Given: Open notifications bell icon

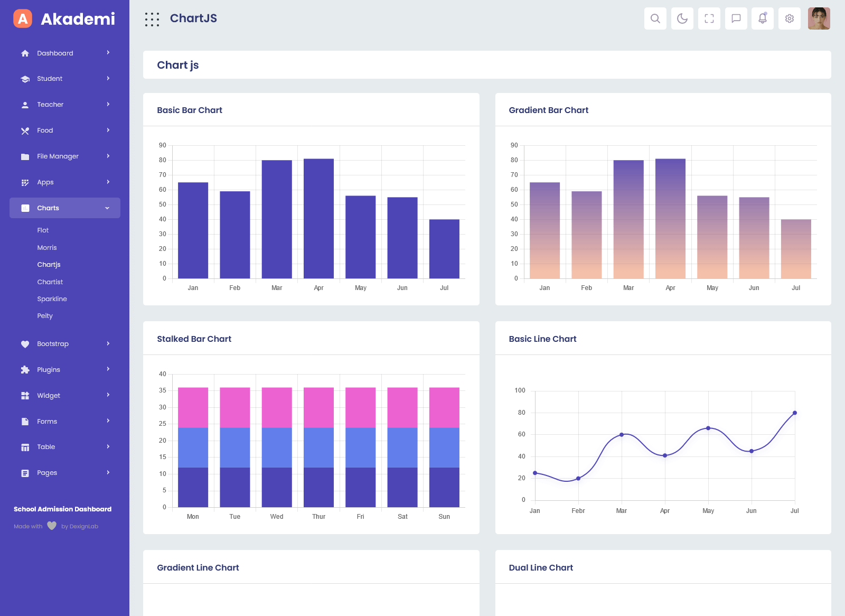Looking at the screenshot, I should click(x=762, y=18).
